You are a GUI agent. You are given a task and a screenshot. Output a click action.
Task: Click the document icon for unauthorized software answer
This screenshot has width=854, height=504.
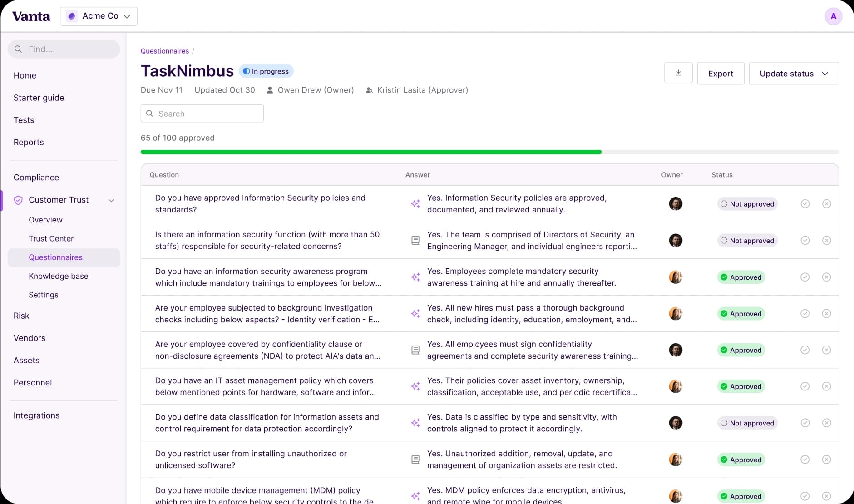(x=415, y=460)
